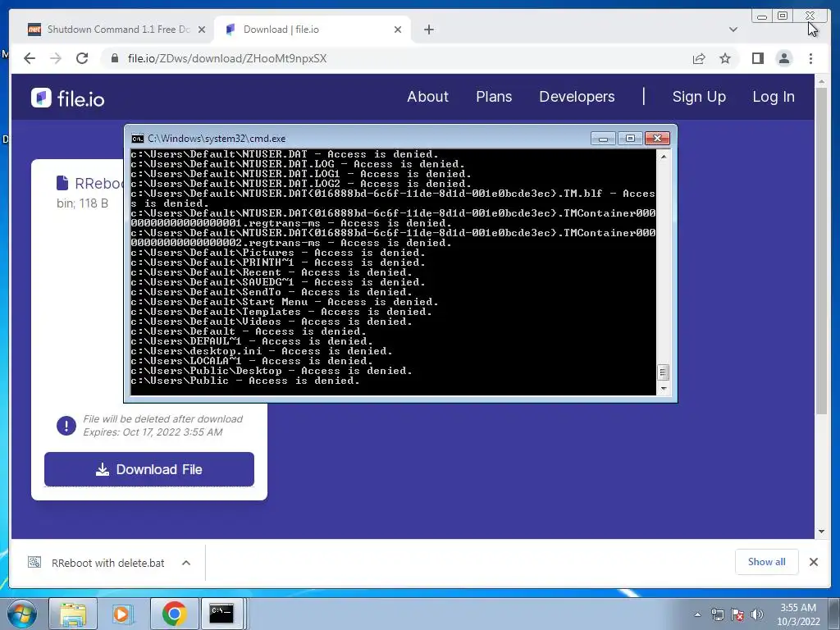Viewport: 840px width, 630px height.
Task: Click the file document icon beside RReboot
Action: pyautogui.click(x=62, y=183)
